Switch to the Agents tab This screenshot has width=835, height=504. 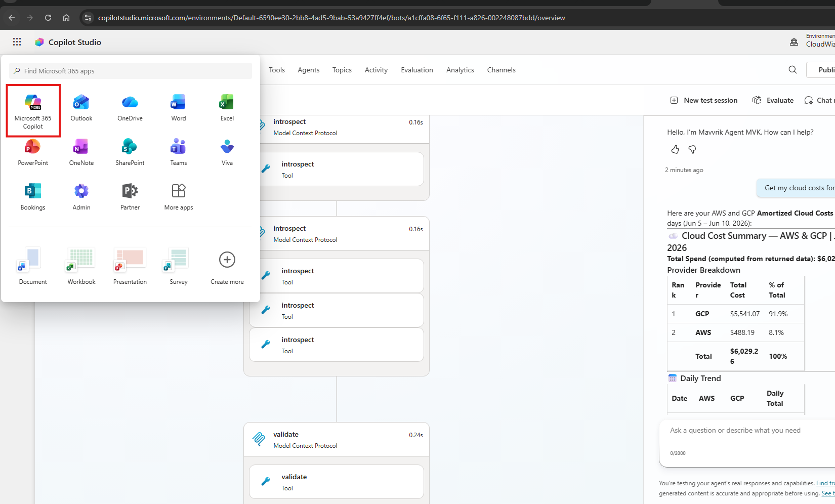309,70
